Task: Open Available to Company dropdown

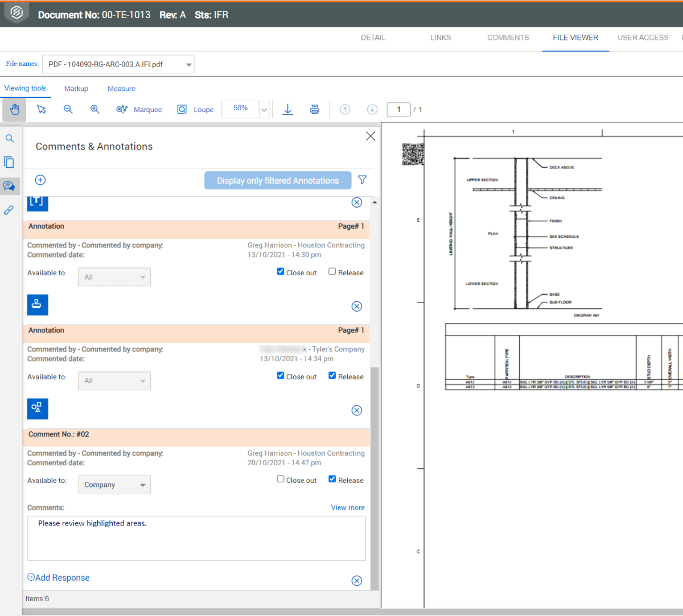Action: click(x=114, y=485)
